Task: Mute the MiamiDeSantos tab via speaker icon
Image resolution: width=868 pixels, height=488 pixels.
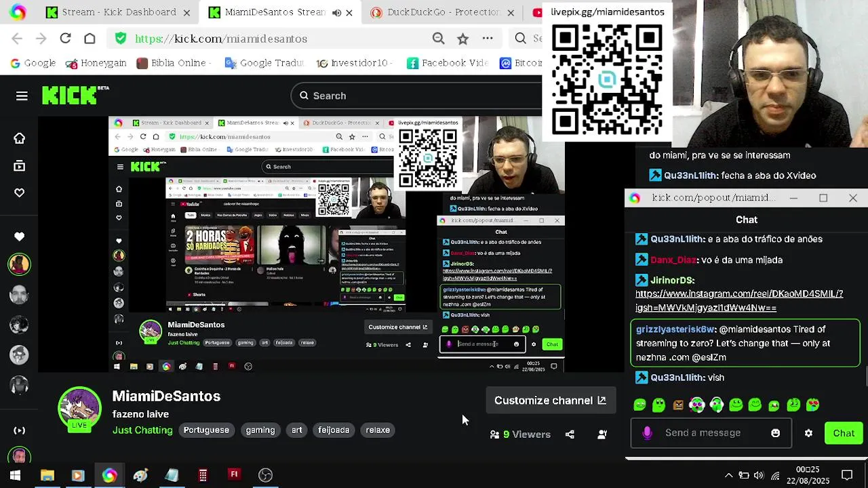Action: [x=336, y=12]
